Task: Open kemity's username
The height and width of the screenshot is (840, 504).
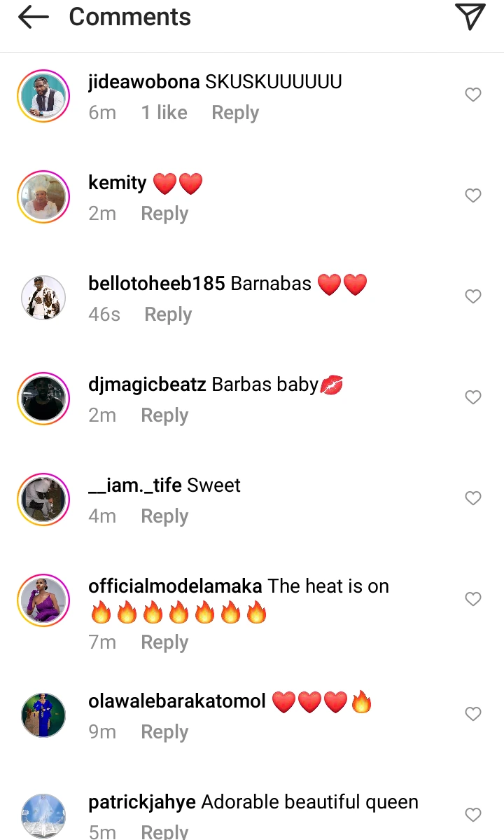Action: coord(117,182)
